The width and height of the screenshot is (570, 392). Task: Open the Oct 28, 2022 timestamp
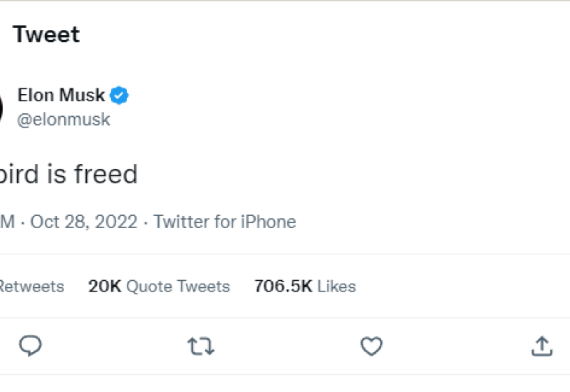pyautogui.click(x=83, y=222)
